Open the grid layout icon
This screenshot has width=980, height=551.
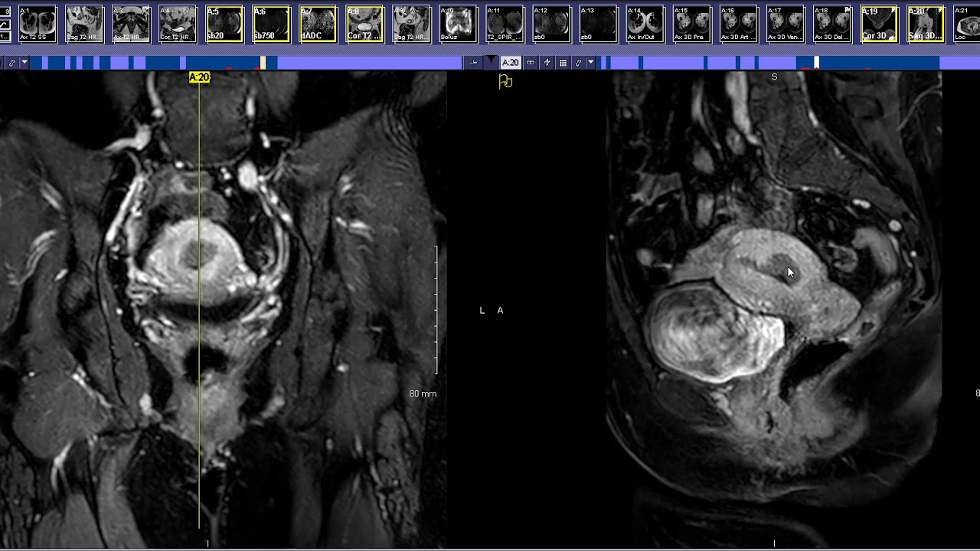pyautogui.click(x=563, y=63)
